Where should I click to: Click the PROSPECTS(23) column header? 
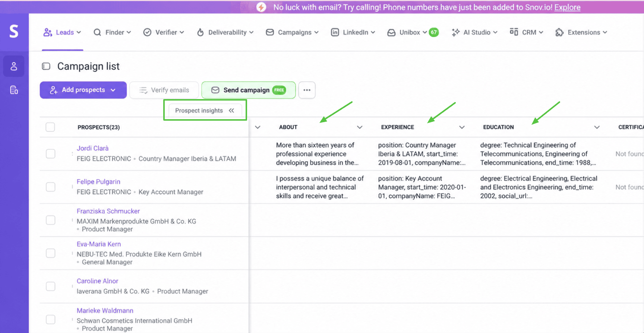point(99,127)
